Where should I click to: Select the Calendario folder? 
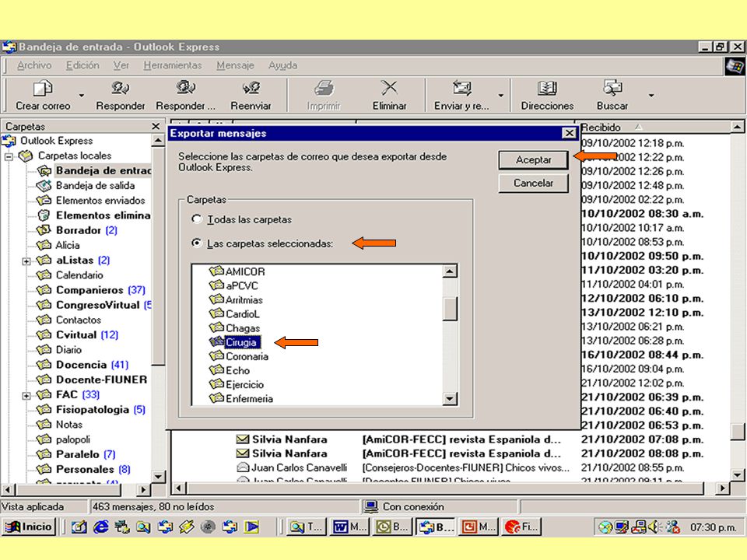point(79,275)
